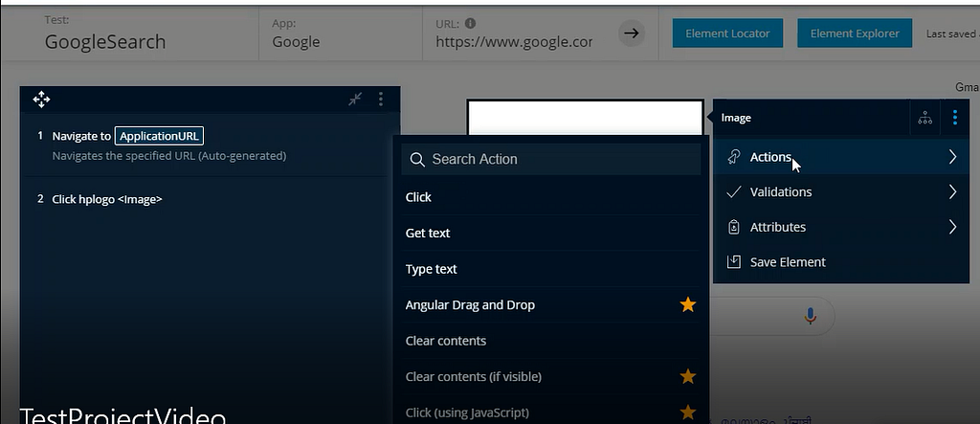Click the GoogleSearch test name

pyautogui.click(x=105, y=42)
